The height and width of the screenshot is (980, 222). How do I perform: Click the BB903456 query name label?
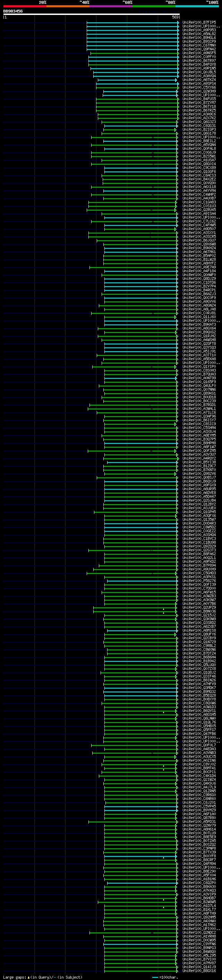(13, 11)
